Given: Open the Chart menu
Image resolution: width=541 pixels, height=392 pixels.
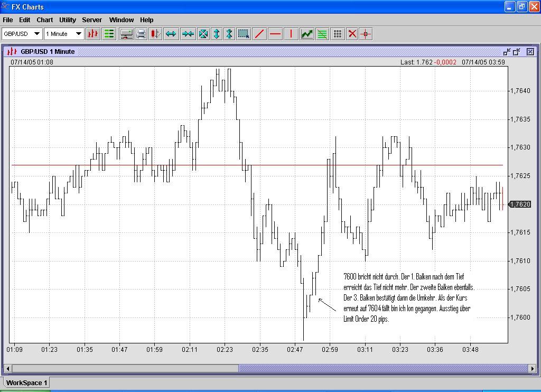Looking at the screenshot, I should (44, 20).
